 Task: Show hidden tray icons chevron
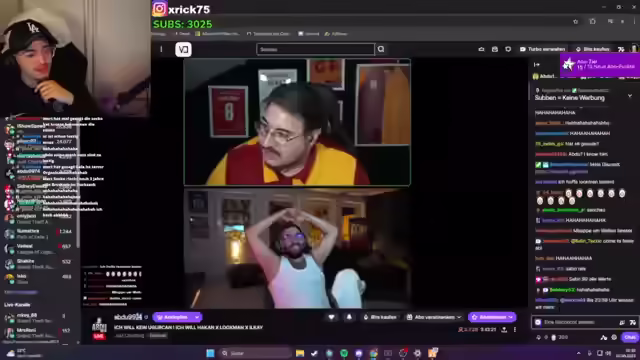coord(578,353)
